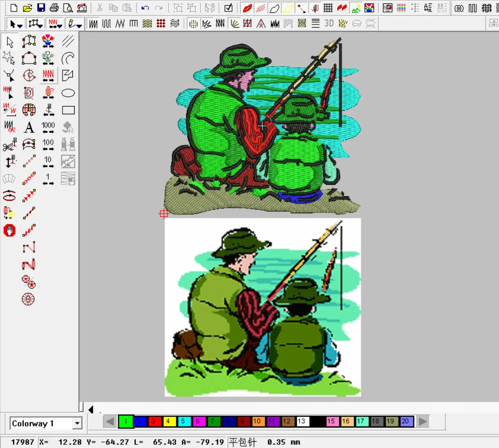Open the Colorway 1 dropdown
Screen dimensions: 499x448
tap(77, 423)
